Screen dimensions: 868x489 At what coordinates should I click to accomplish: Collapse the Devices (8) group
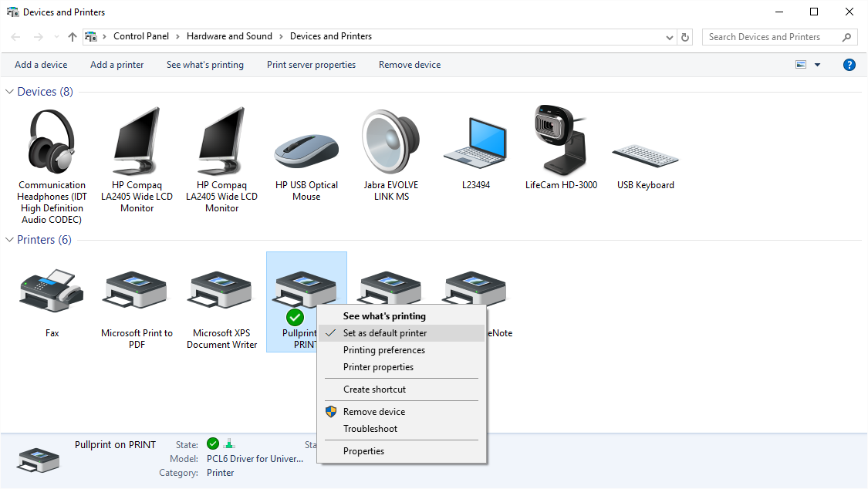[9, 91]
